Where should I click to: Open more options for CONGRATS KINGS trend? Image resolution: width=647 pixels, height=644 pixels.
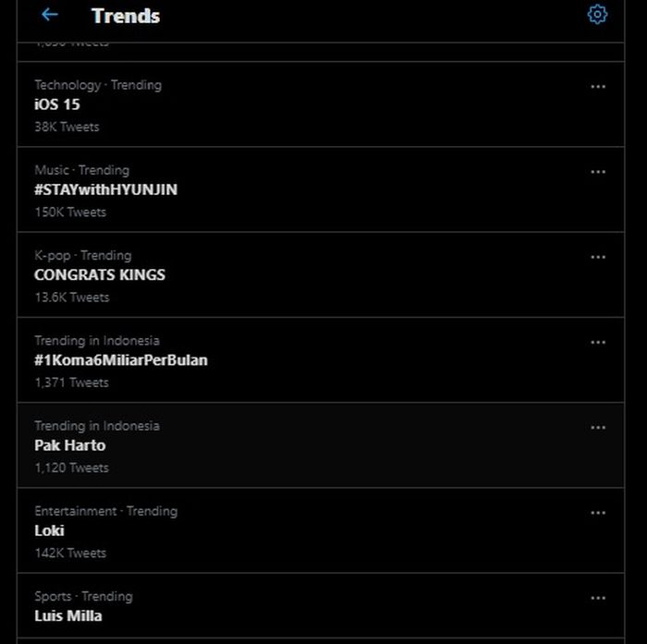click(x=598, y=257)
